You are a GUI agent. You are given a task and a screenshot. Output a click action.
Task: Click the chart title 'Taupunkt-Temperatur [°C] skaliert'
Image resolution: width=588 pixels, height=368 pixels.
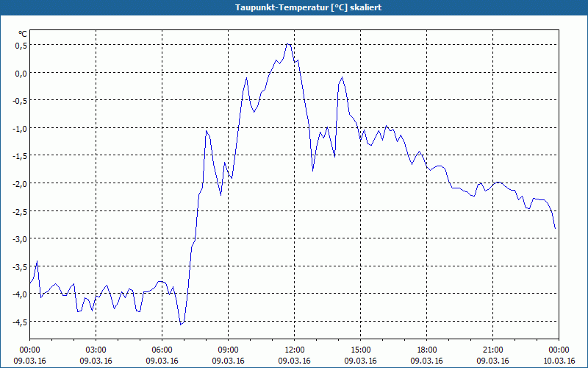tap(308, 7)
